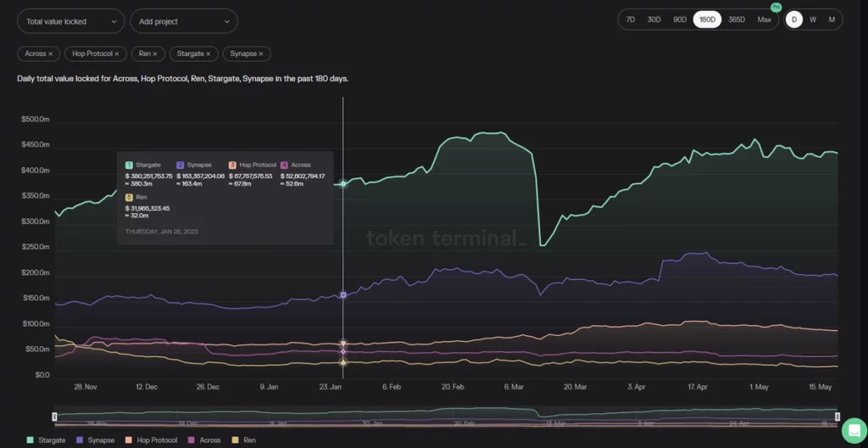Image resolution: width=868 pixels, height=448 pixels.
Task: Remove the Hop Protocol chip
Action: coord(121,53)
